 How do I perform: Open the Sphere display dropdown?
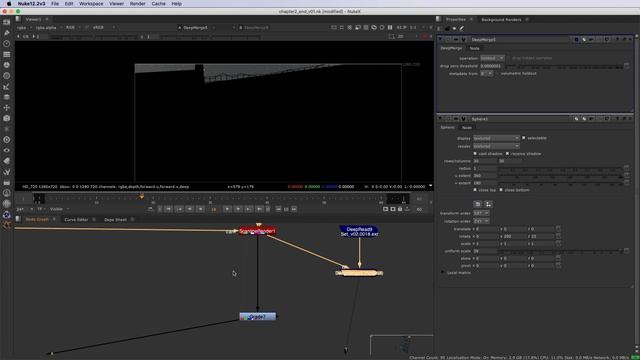click(496, 138)
